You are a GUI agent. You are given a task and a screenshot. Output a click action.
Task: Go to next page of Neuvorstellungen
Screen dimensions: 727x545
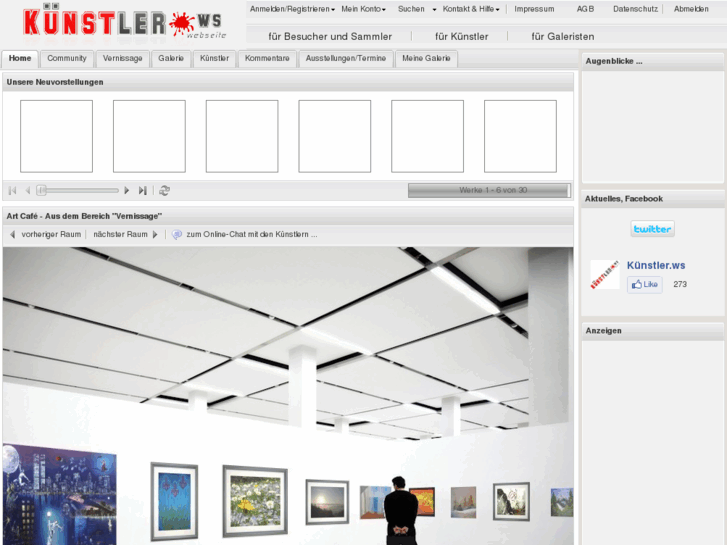[x=126, y=191]
